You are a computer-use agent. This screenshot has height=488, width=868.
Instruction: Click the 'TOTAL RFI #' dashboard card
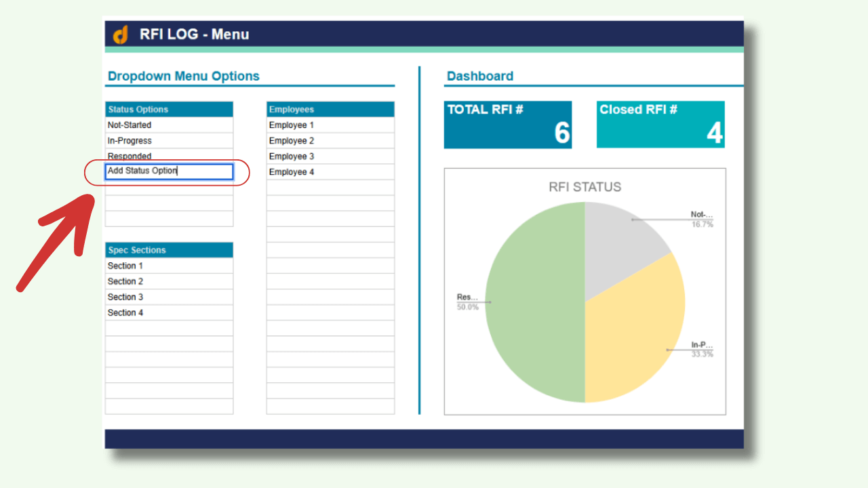click(508, 125)
